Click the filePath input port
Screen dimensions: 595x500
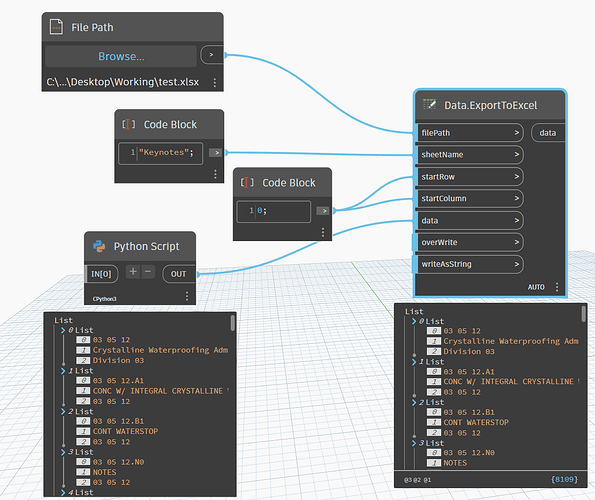(x=470, y=133)
